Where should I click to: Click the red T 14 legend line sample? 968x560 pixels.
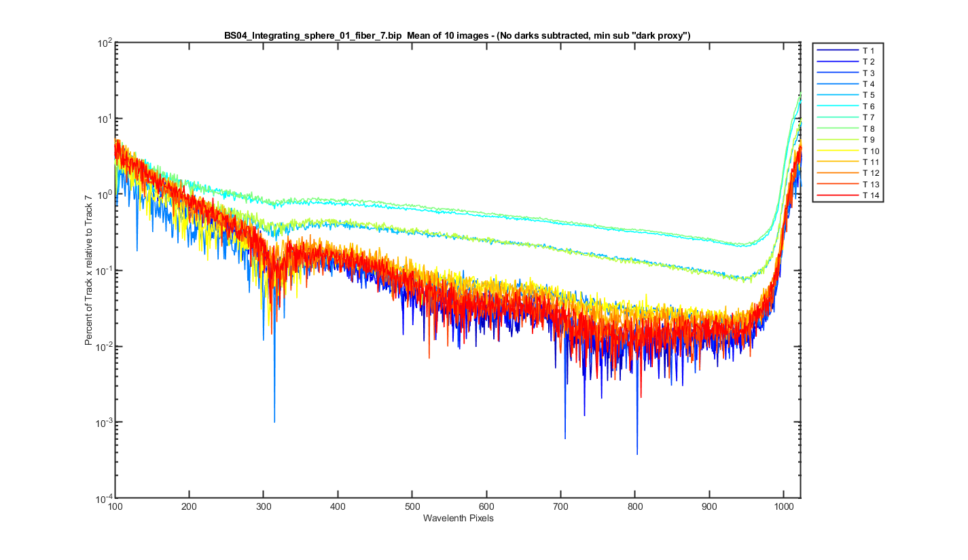(838, 195)
